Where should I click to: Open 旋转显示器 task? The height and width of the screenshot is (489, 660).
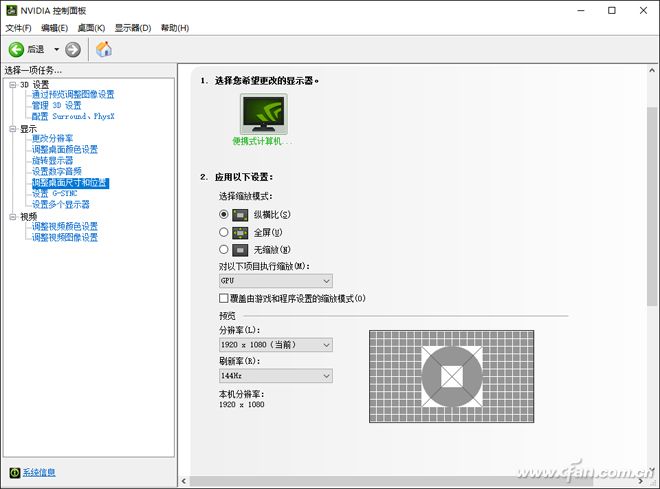click(x=52, y=160)
